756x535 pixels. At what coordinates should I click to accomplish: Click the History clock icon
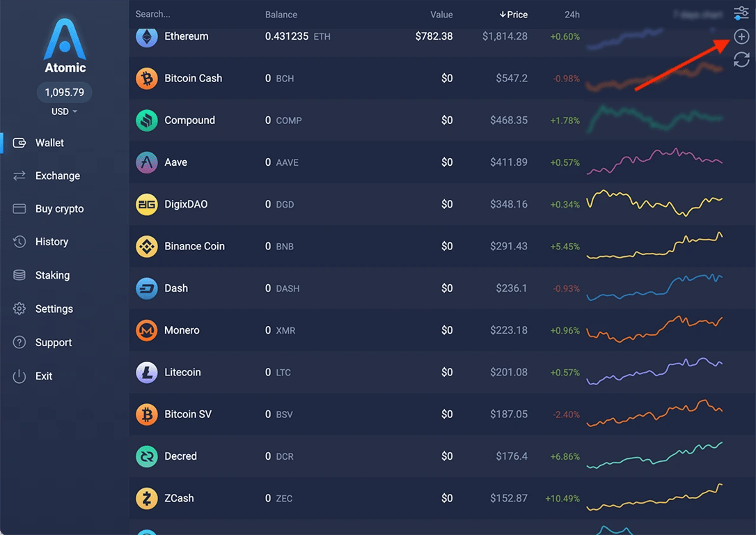click(19, 242)
